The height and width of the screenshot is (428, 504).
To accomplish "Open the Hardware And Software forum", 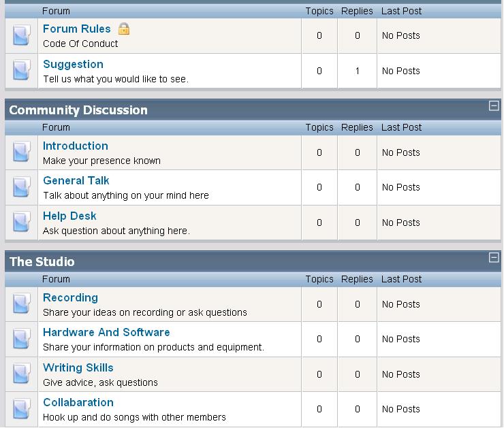I will [x=106, y=332].
